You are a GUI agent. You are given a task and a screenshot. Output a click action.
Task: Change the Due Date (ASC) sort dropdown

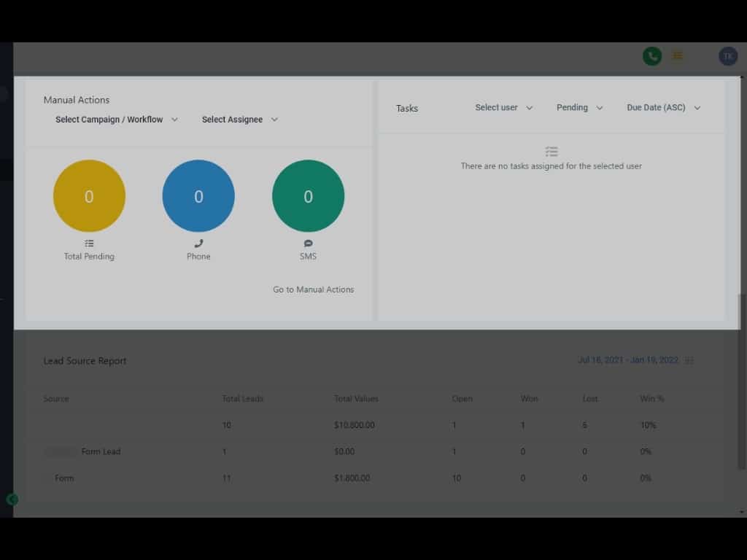[664, 108]
